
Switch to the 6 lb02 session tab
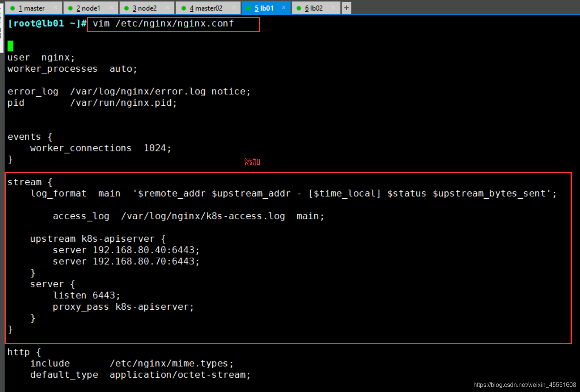[x=316, y=8]
